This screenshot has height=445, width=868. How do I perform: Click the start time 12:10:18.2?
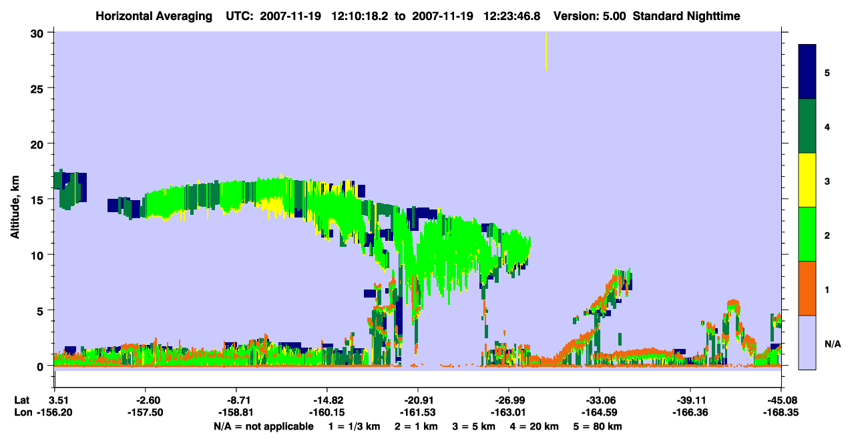coord(359,16)
